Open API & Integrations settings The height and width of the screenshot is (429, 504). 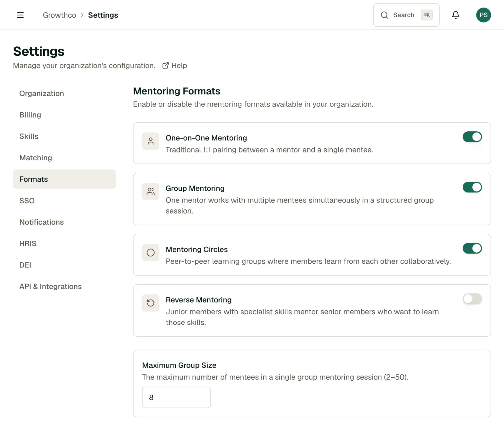click(64, 286)
